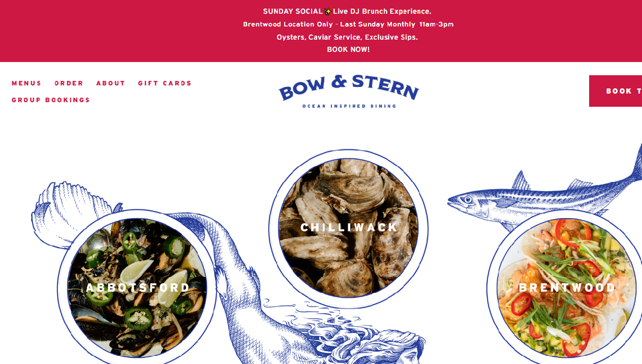Image resolution: width=642 pixels, height=364 pixels.
Task: Open the Menus navigation item
Action: (x=26, y=83)
